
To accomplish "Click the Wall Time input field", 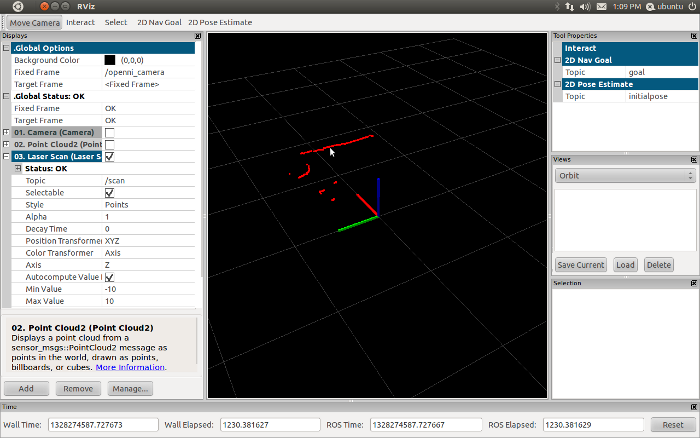I will [102, 424].
